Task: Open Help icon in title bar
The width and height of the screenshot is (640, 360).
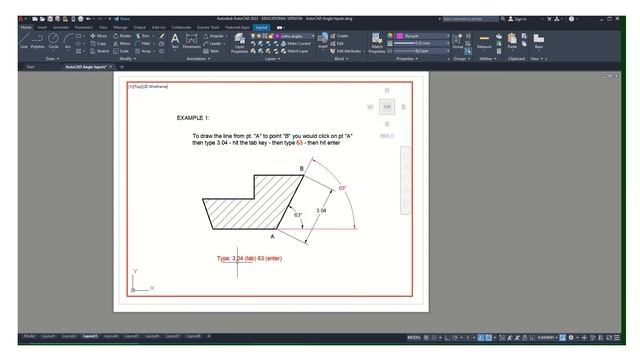Action: pos(571,19)
